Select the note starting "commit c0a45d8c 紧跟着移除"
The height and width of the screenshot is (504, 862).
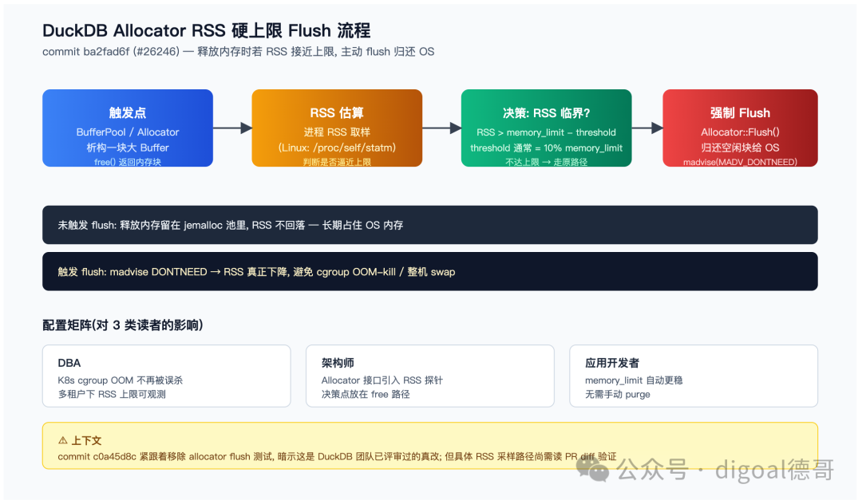337,457
